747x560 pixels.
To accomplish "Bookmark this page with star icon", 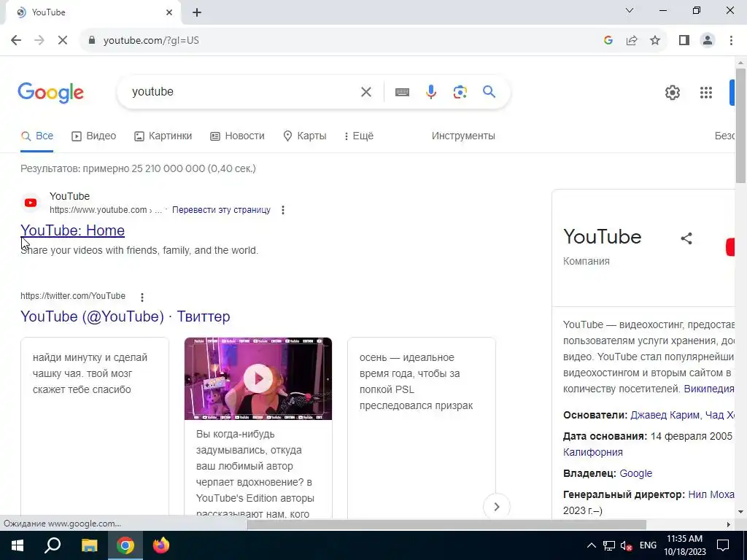I will point(655,41).
